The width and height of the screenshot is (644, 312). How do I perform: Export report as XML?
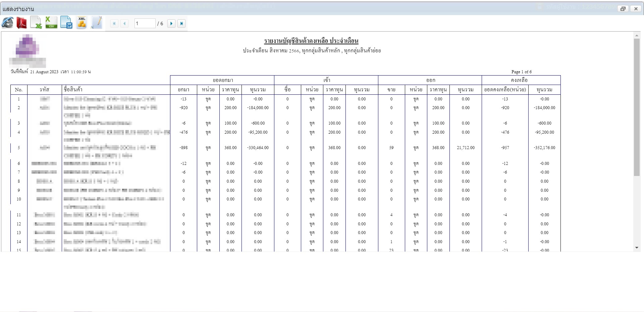click(x=82, y=23)
